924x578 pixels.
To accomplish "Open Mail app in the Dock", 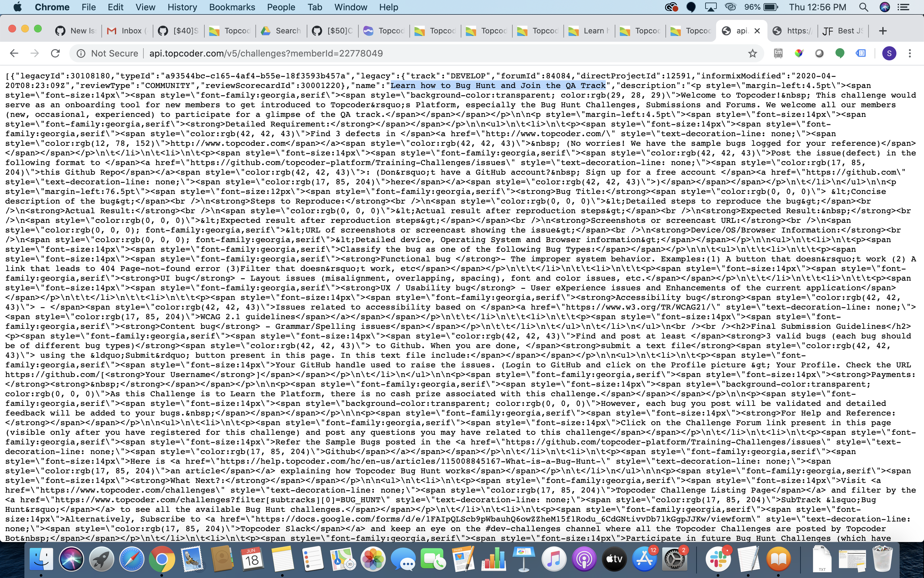I will [192, 559].
